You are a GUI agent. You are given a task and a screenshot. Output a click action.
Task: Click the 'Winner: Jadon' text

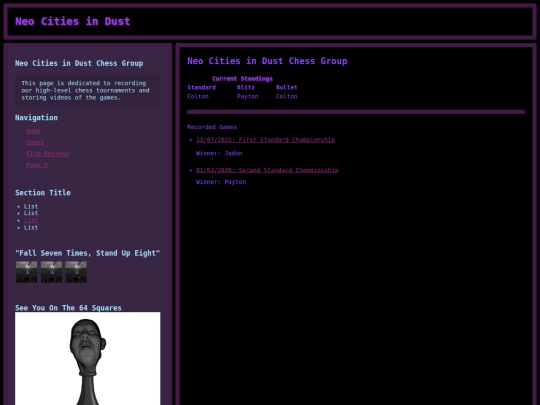[x=219, y=153]
